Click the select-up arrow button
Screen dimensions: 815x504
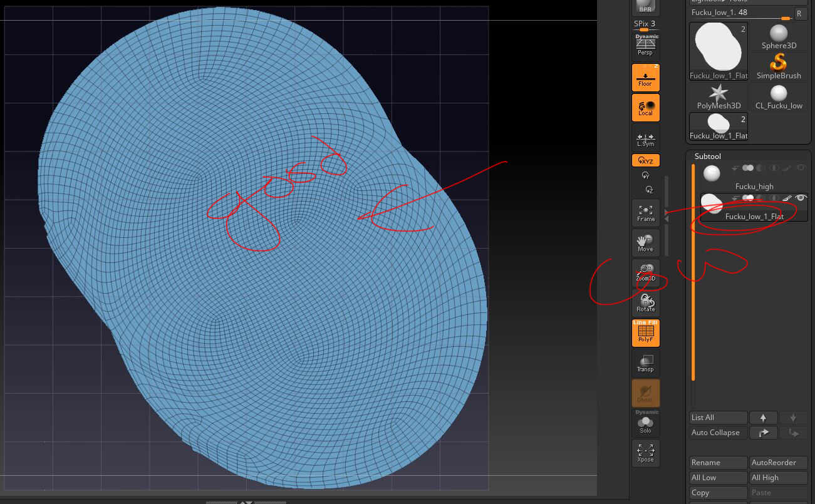click(764, 418)
